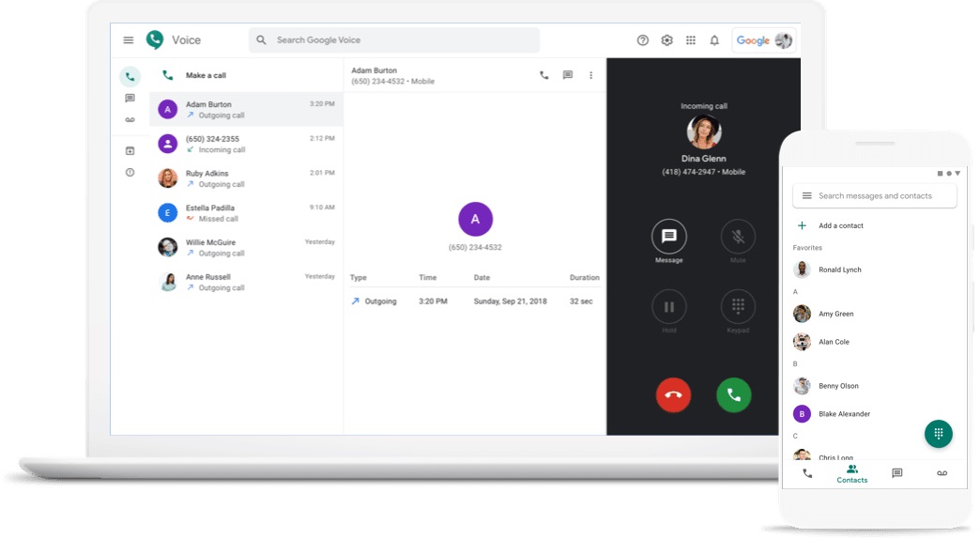
Task: Open the hamburger main menu
Action: [x=129, y=40]
